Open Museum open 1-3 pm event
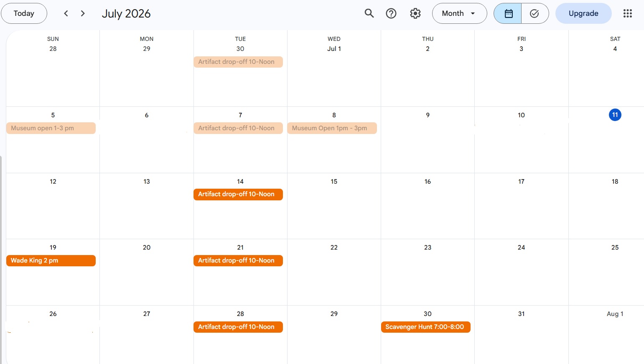The image size is (644, 364). click(x=51, y=128)
